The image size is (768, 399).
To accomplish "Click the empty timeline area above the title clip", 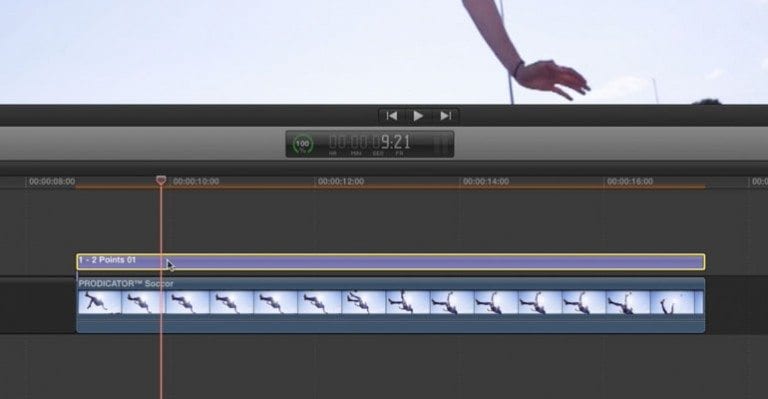I will point(390,220).
